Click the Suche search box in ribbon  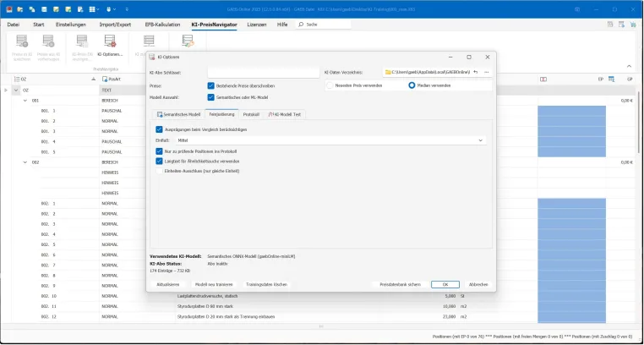pos(323,25)
